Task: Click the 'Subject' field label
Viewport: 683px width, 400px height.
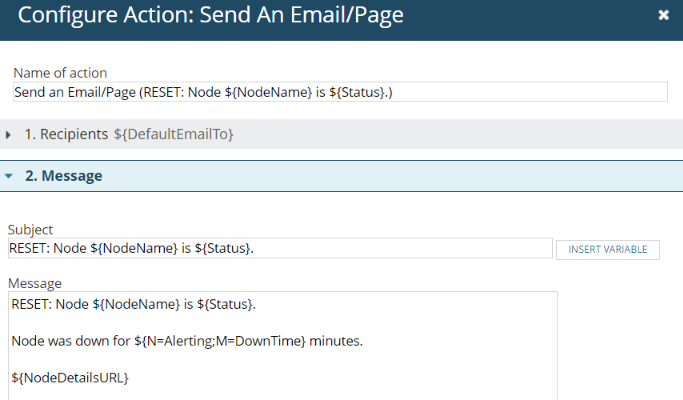Action: point(32,229)
